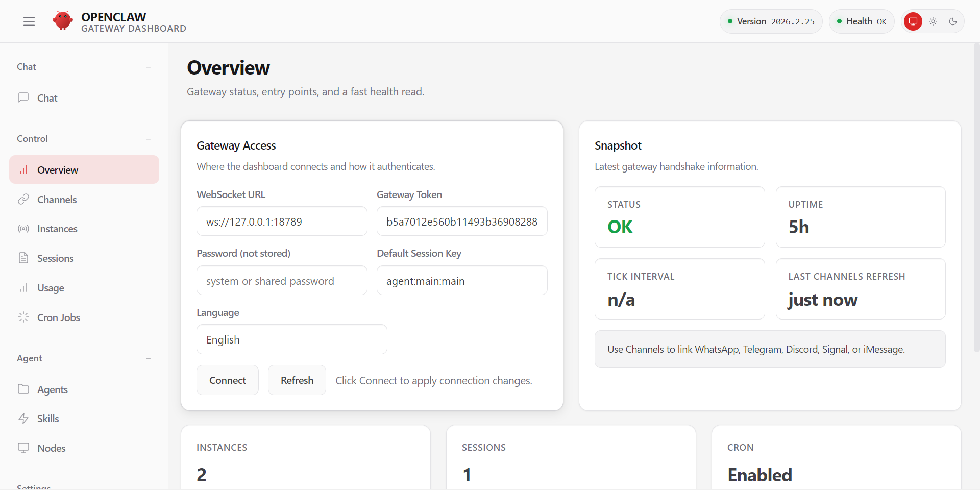Collapse the Chat sidebar section

[149, 67]
